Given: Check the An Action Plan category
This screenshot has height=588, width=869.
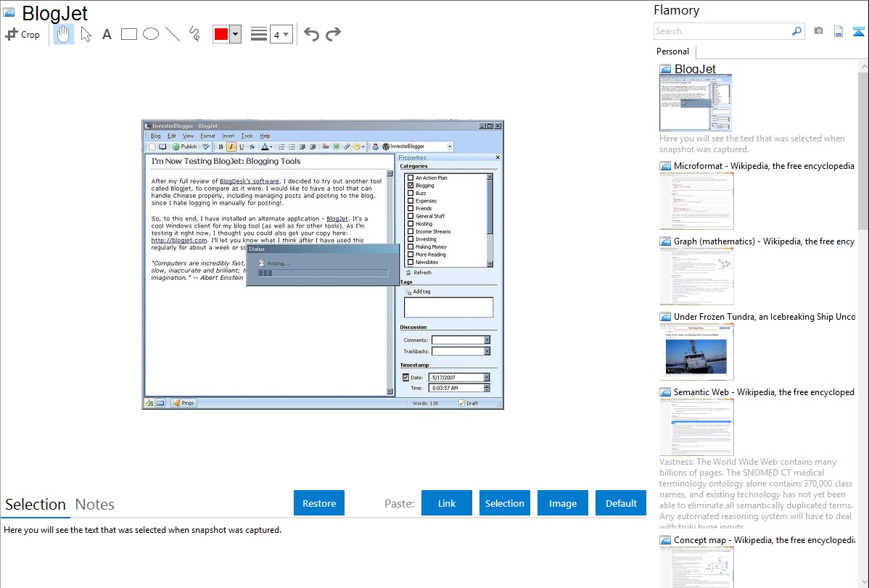Looking at the screenshot, I should coord(411,178).
